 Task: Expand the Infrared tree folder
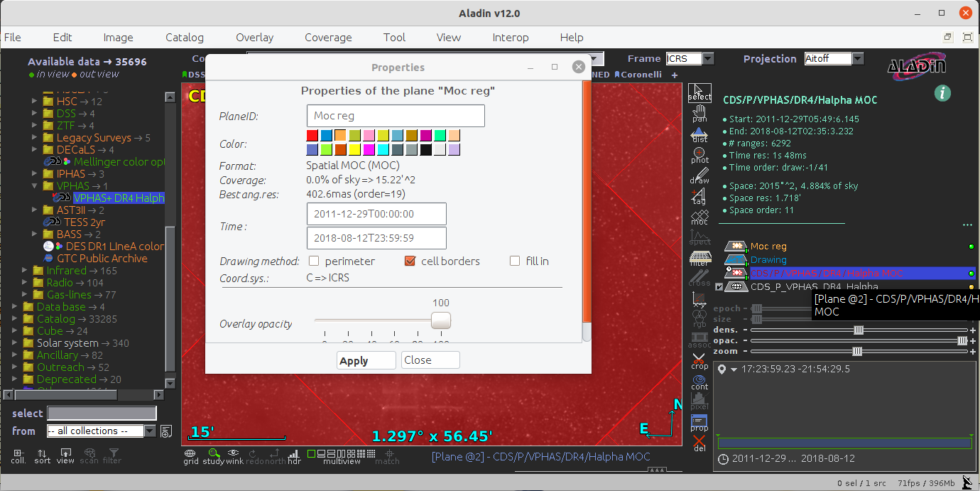pos(25,271)
